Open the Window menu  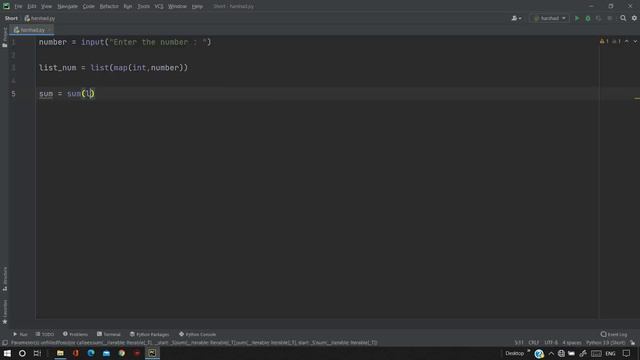(177, 7)
